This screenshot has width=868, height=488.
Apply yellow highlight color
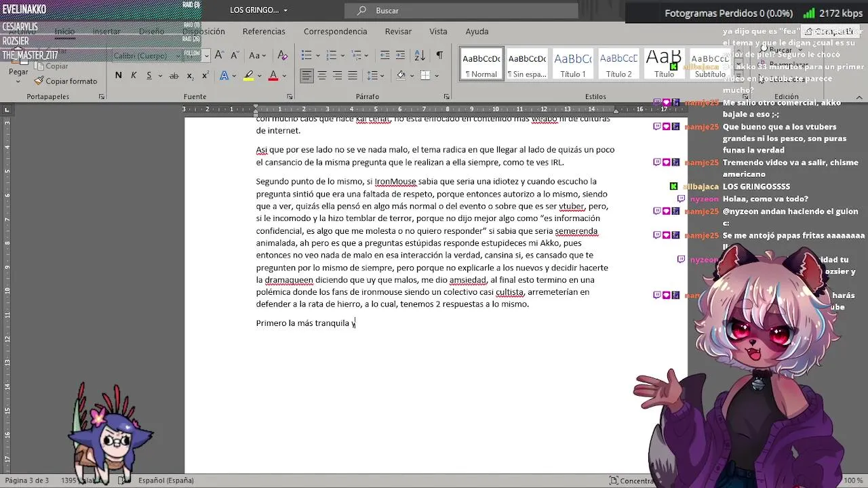pyautogui.click(x=249, y=75)
